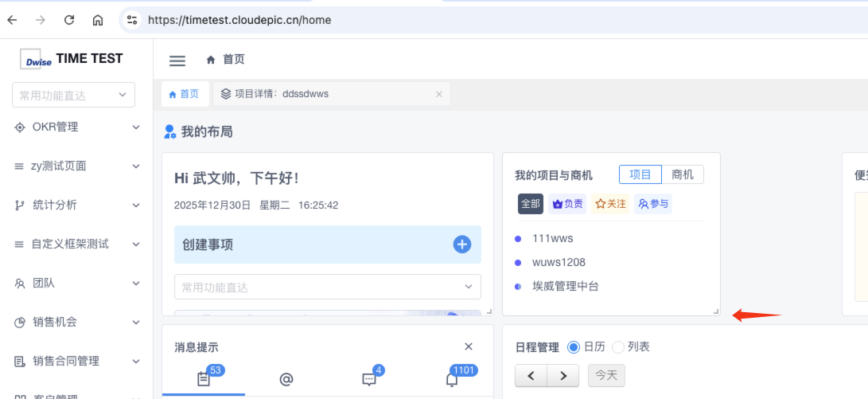
Task: Select the 列表 radio button
Action: coord(617,347)
